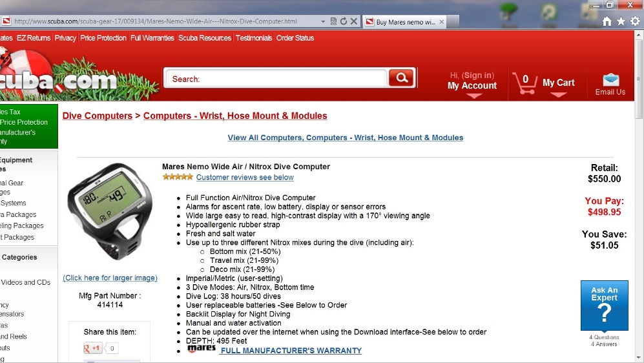Open browser settings gear icon

635,21
